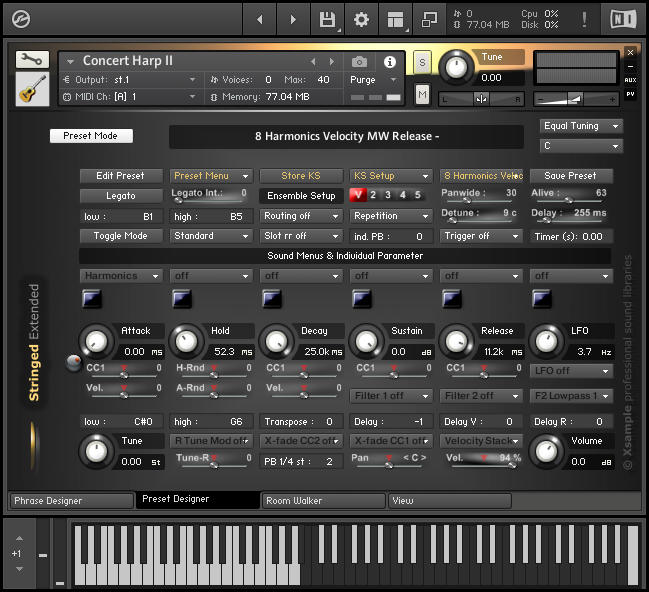Toggle the PV button
Screen dimensions: 649x592
[630, 94]
